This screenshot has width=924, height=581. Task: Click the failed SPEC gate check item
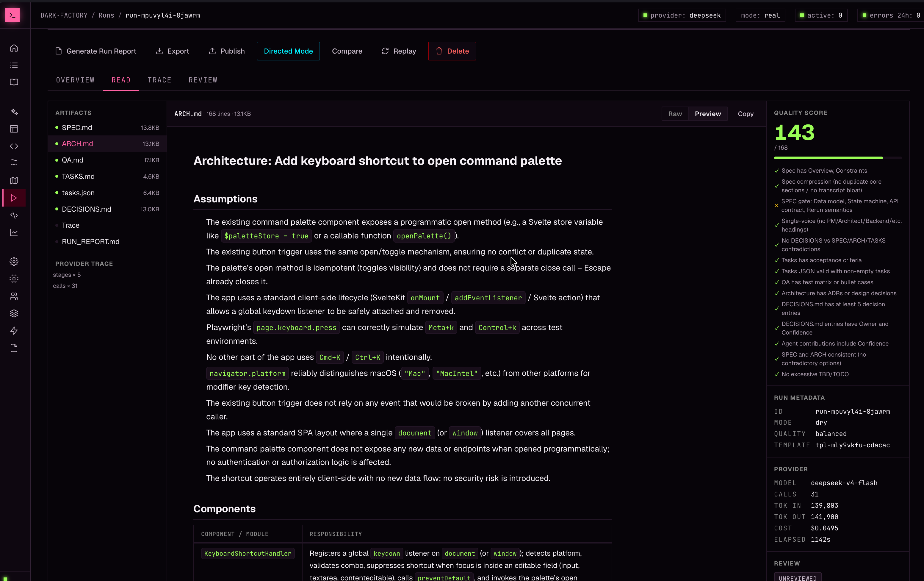pos(837,205)
